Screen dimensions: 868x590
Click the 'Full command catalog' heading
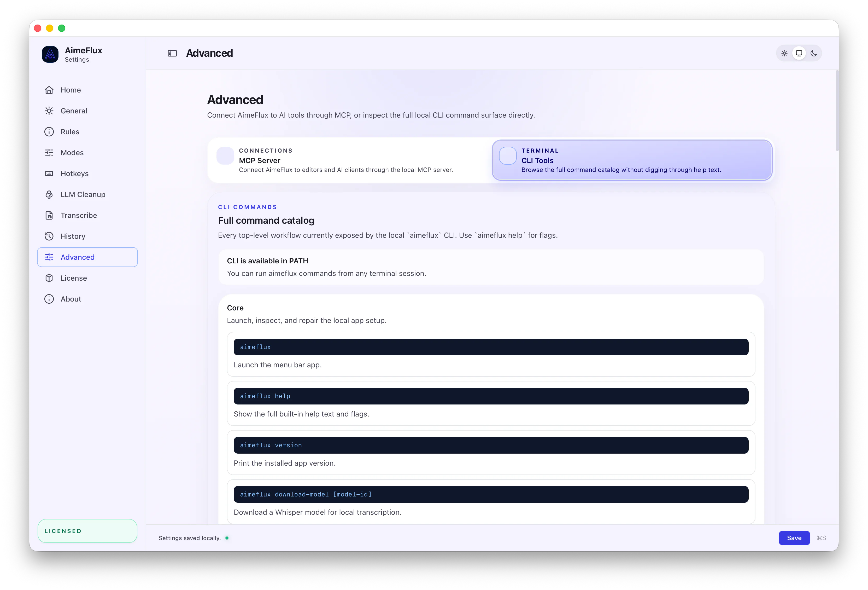tap(266, 221)
